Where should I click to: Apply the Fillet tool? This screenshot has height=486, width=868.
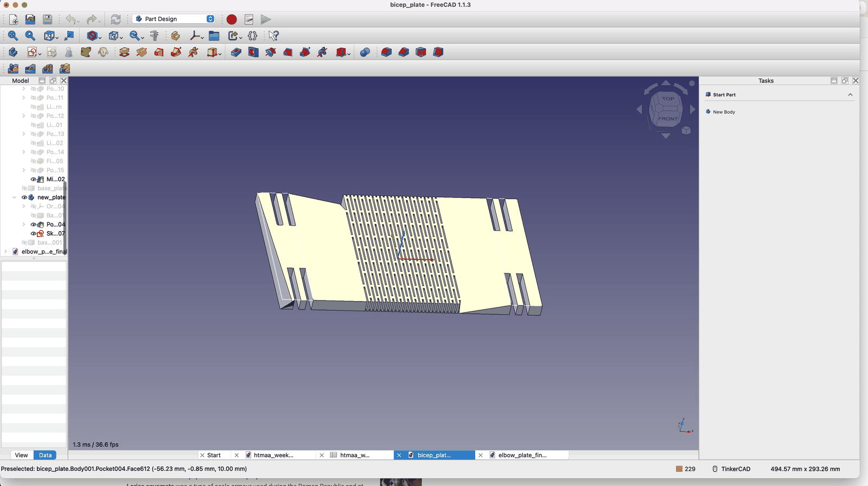386,52
